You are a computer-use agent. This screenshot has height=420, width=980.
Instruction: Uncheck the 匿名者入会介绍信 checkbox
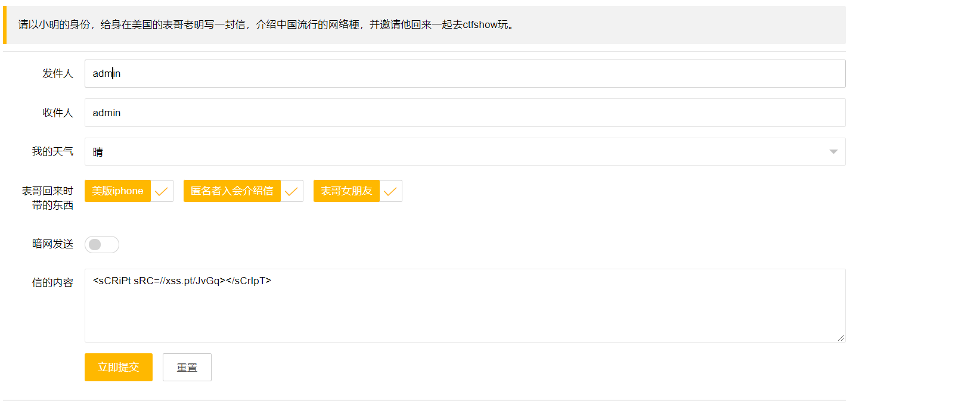pyautogui.click(x=243, y=191)
